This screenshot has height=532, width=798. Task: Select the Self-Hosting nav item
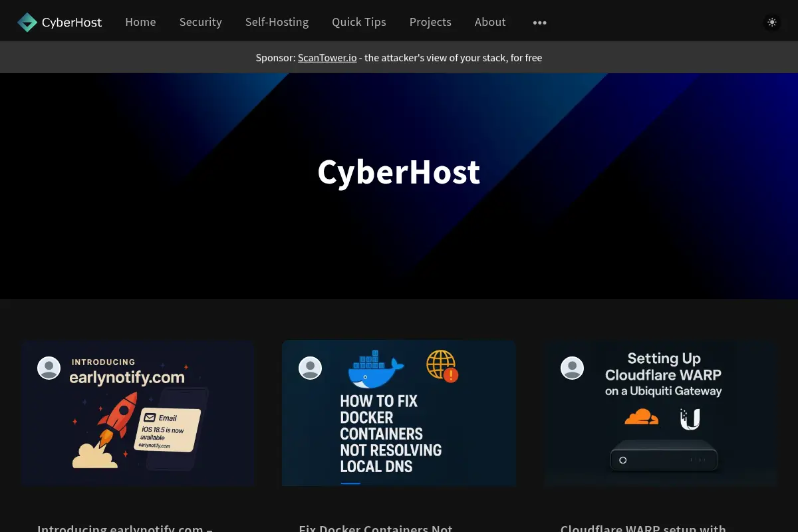pyautogui.click(x=277, y=22)
